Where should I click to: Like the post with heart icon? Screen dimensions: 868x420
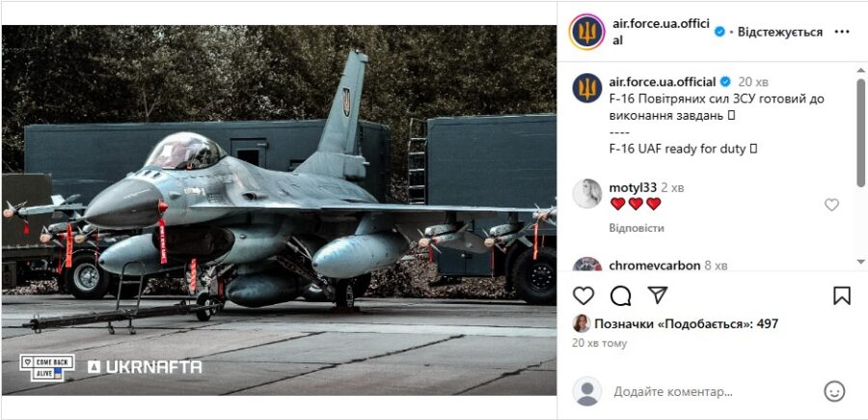pos(583,295)
